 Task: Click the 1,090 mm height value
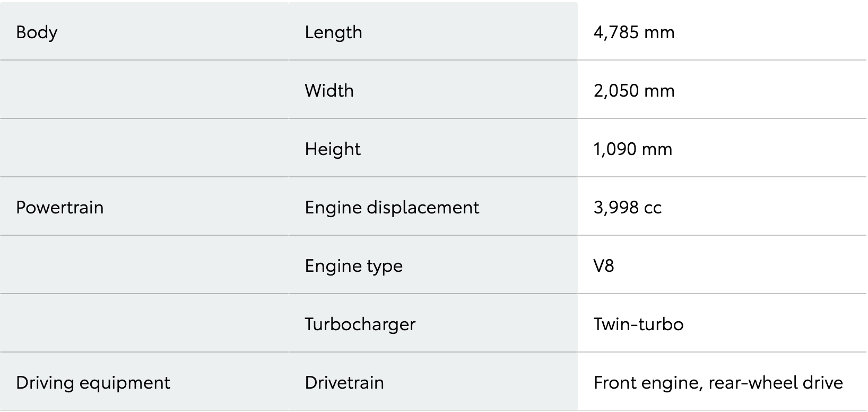632,149
